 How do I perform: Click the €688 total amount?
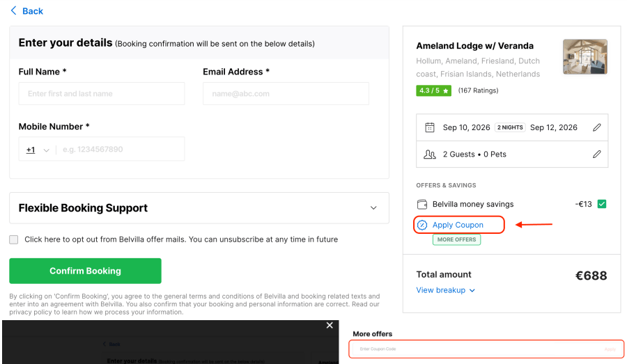tap(591, 276)
